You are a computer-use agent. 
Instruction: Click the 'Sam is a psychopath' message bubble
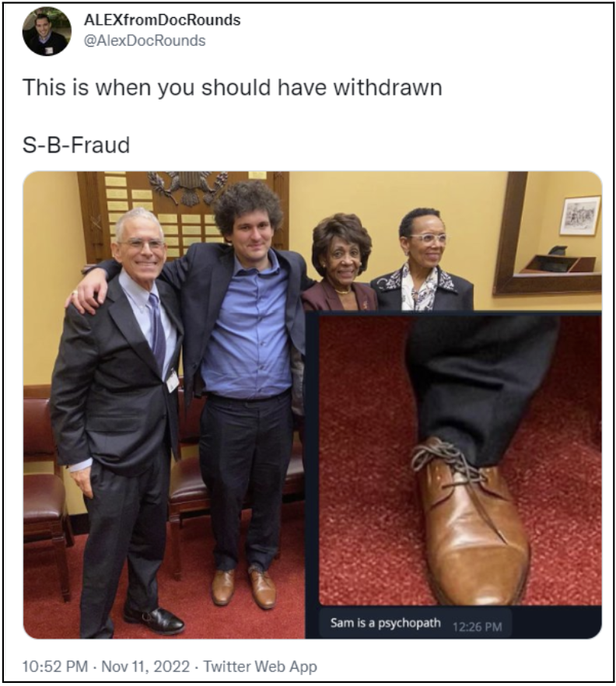tap(415, 623)
